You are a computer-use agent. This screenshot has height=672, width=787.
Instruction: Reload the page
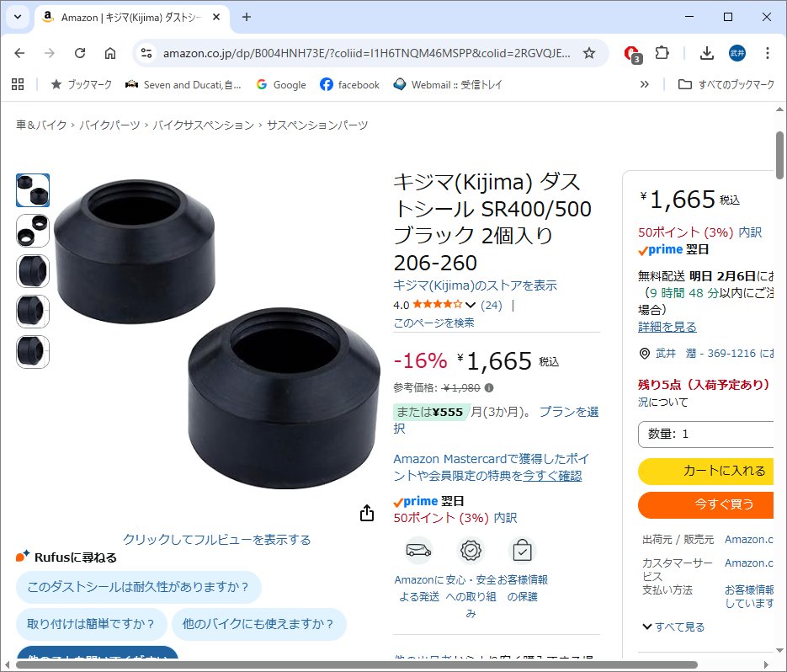(x=80, y=53)
